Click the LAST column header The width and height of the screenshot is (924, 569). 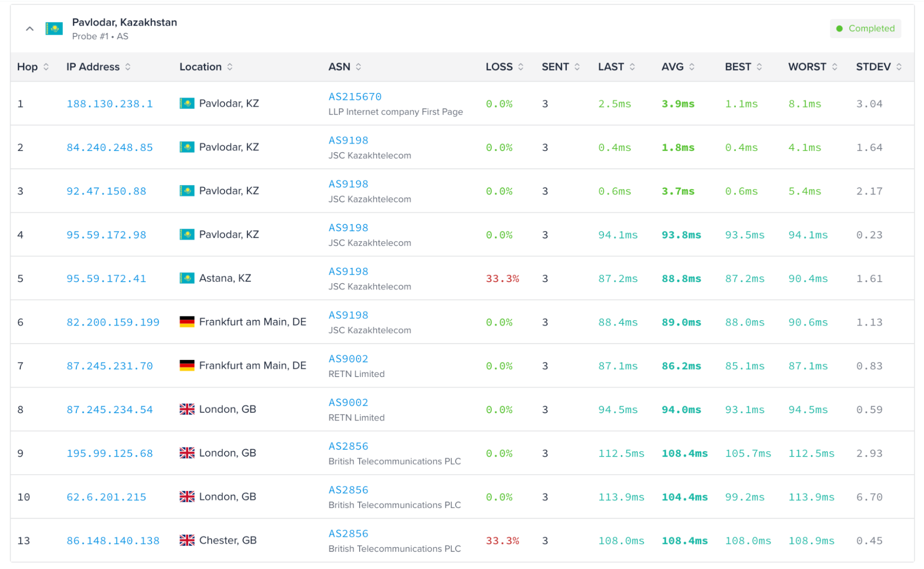pos(611,67)
